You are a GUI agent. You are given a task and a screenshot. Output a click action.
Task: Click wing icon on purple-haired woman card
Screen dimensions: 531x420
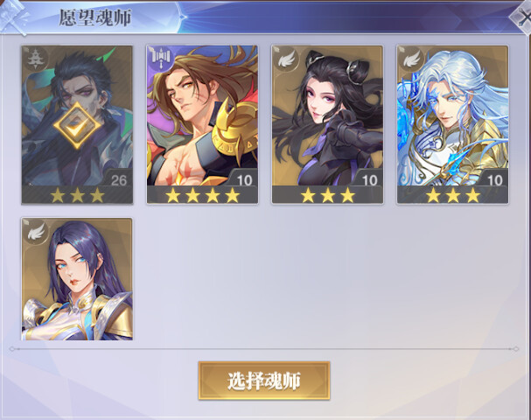pyautogui.click(x=36, y=232)
